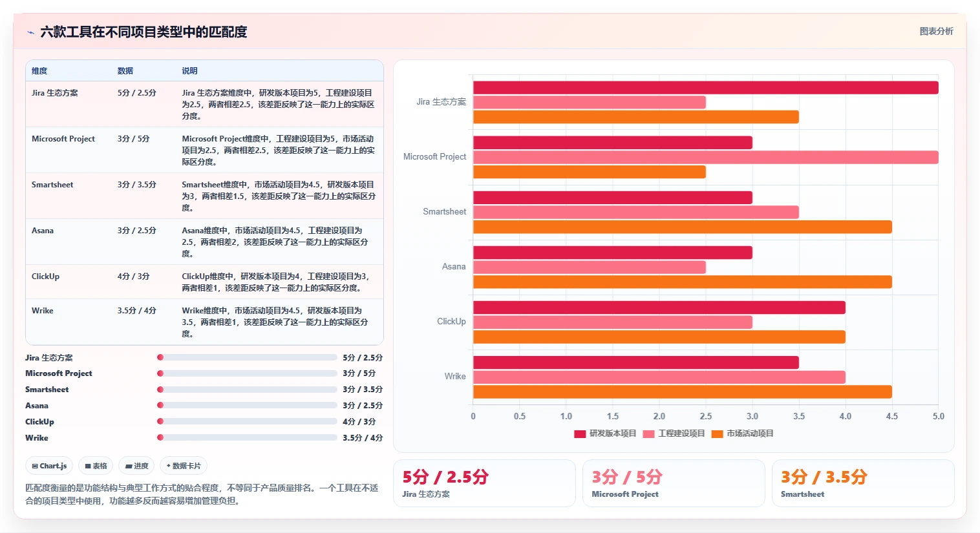Screen dimensions: 980x533
Task: Select the Smartsheet table row name
Action: (x=52, y=185)
